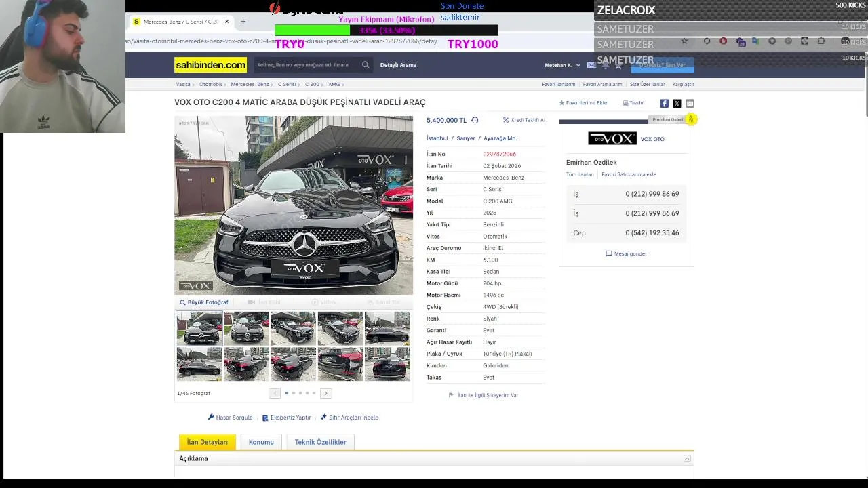Click the sahibinden.com logo

coord(211,65)
